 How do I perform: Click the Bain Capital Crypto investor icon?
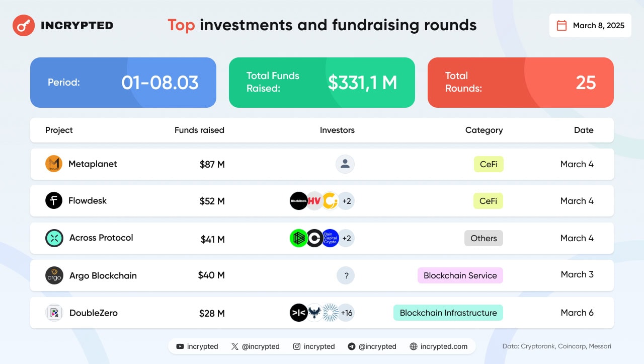330,238
